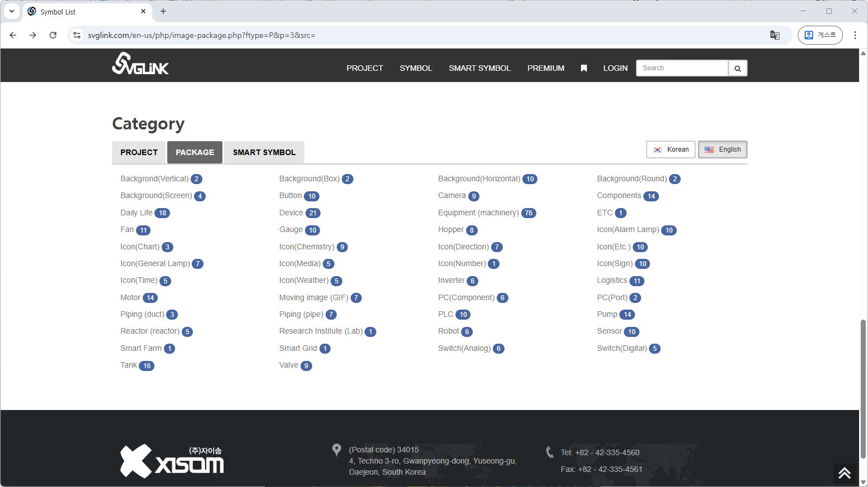Reload the page with refresh icon
The width and height of the screenshot is (868, 487).
point(53,35)
